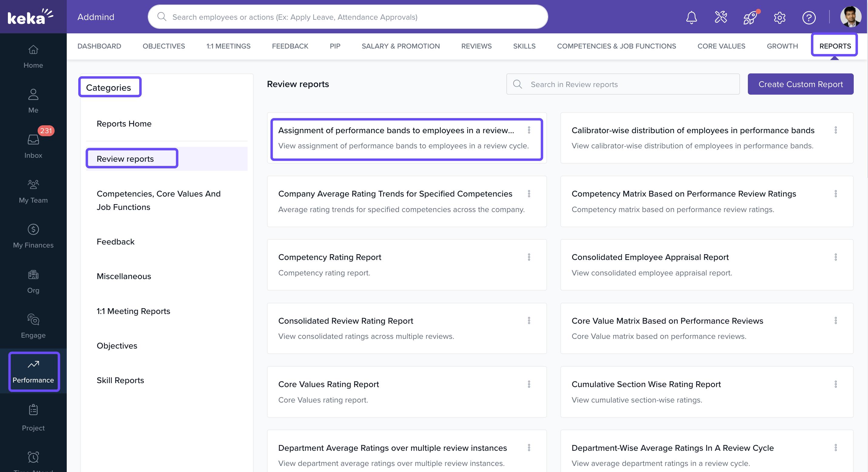
Task: Click the user profile avatar
Action: (850, 16)
